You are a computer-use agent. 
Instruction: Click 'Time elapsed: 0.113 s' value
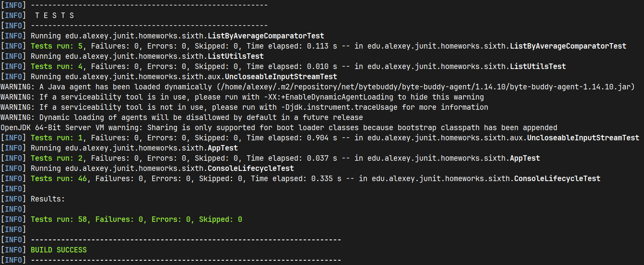(292, 46)
